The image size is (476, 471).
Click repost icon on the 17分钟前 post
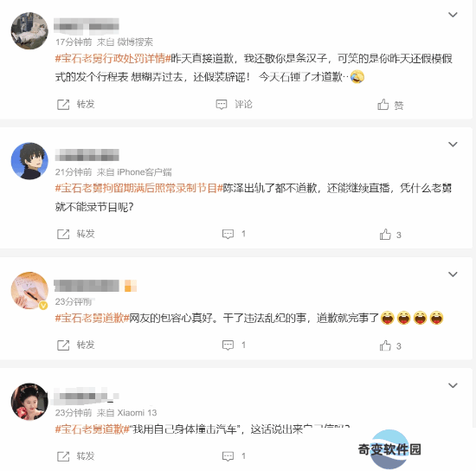tap(63, 105)
